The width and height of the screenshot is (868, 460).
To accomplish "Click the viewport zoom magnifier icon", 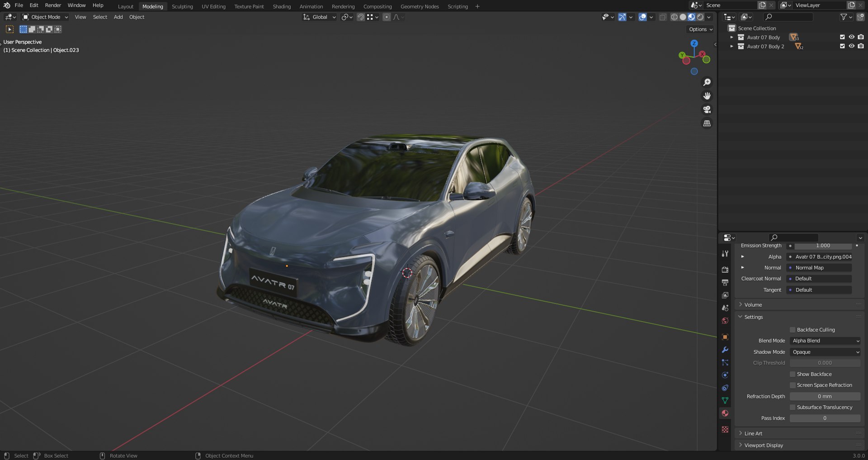I will [707, 82].
